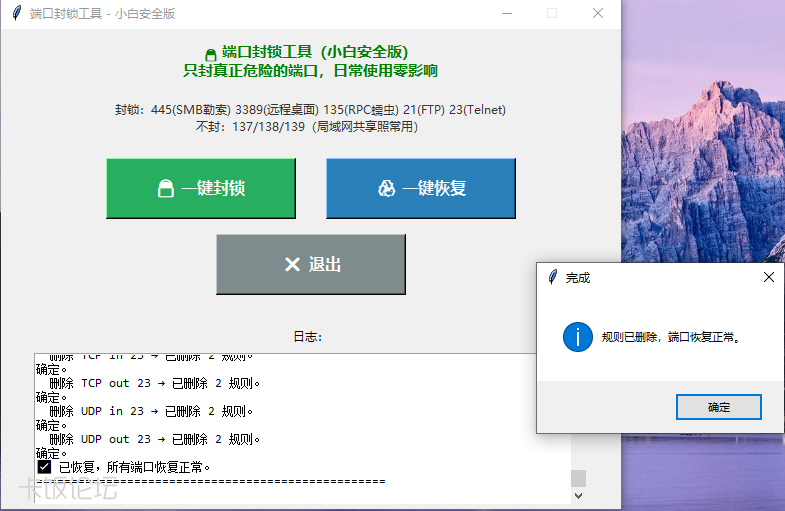The width and height of the screenshot is (785, 511).
Task: Click the heading 只封真正危险的端口，日常使用零影响
Action: tap(310, 71)
